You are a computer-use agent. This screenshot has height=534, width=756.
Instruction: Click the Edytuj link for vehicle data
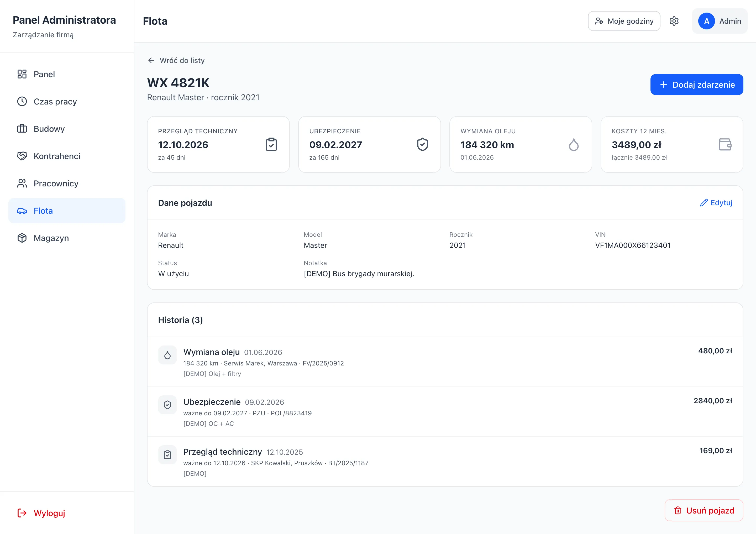click(x=716, y=203)
